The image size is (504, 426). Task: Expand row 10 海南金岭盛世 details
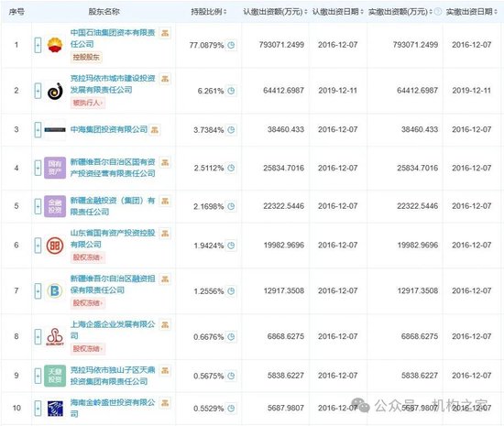[x=38, y=409]
